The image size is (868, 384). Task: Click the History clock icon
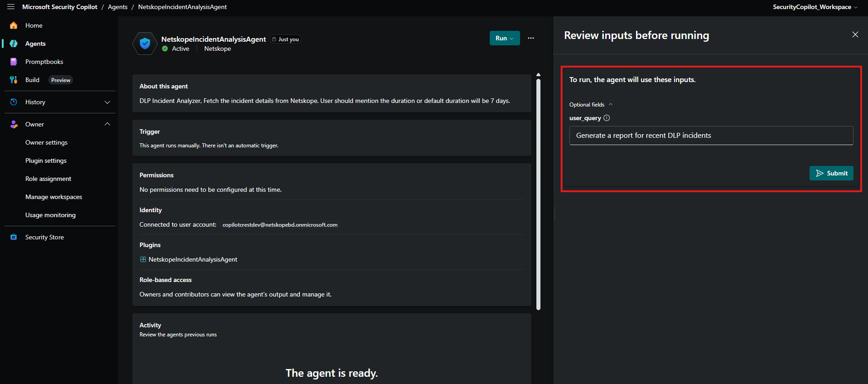(x=14, y=102)
